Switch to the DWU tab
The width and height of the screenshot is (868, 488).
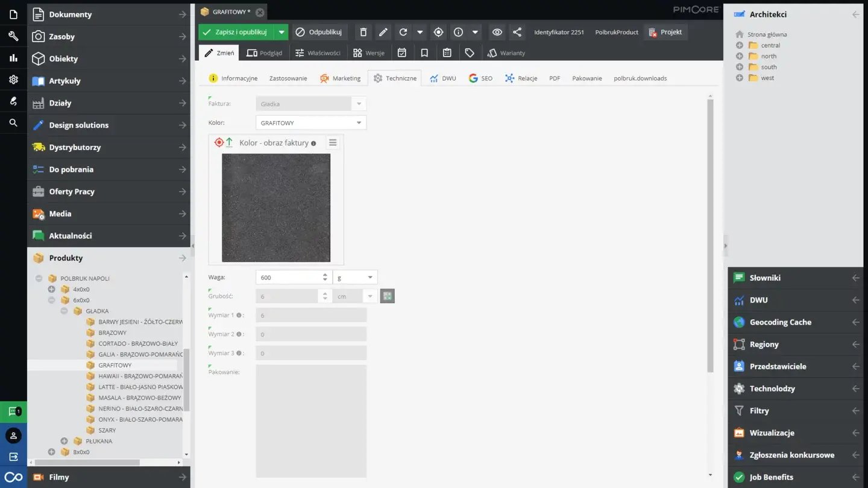point(443,78)
